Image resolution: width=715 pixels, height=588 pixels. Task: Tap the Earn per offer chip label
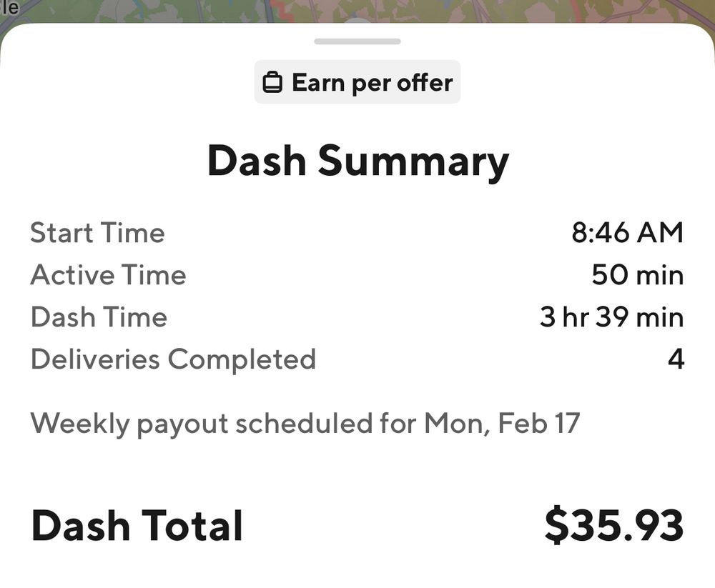click(372, 83)
